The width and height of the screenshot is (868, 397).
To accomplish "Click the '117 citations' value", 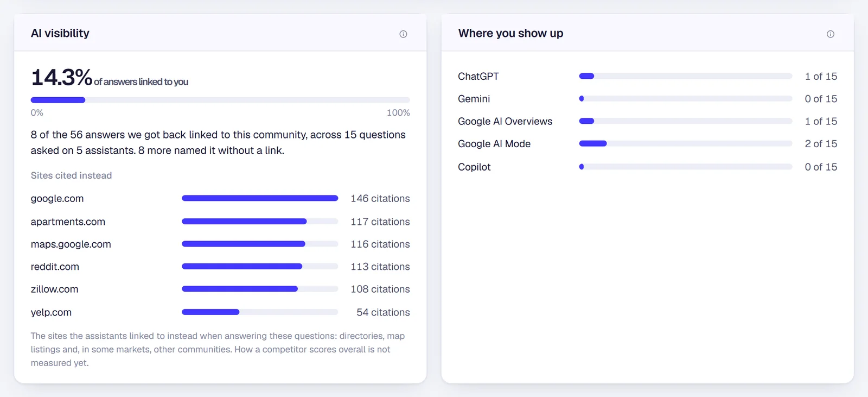I will coord(380,222).
